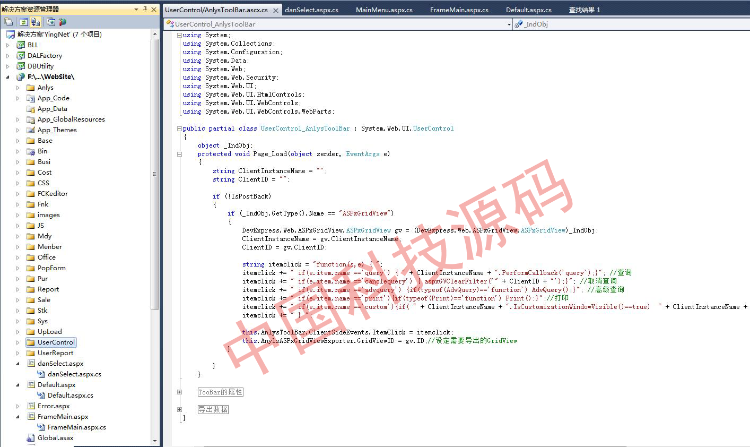Image resolution: width=750 pixels, height=447 pixels.
Task: Collapse the Page_Load method outline
Action: tap(179, 154)
